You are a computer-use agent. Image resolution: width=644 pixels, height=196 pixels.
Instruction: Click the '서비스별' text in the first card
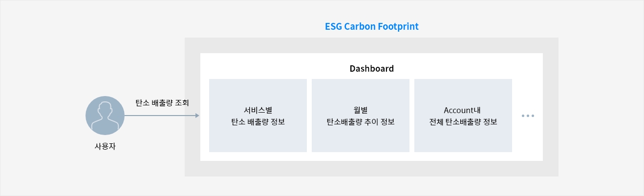(x=258, y=110)
